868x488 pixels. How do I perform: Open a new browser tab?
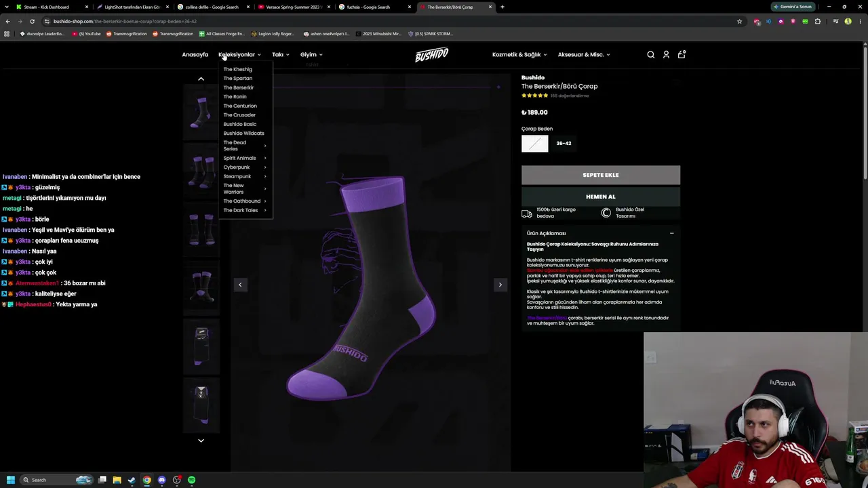point(502,7)
